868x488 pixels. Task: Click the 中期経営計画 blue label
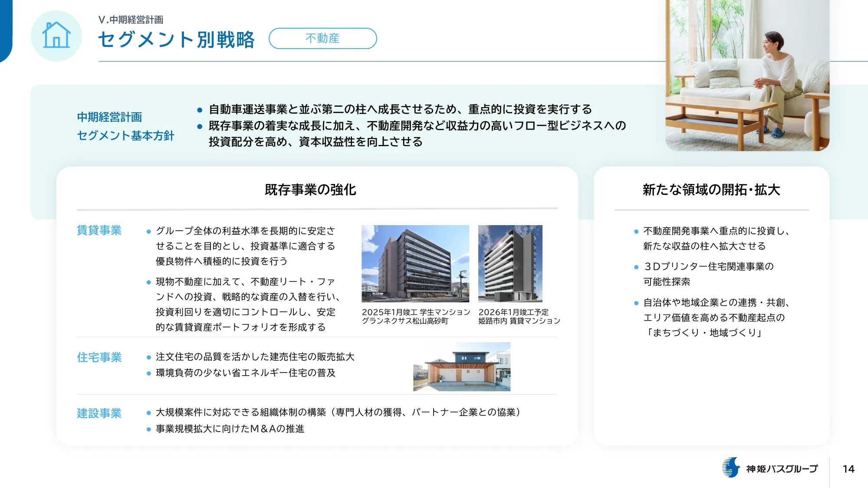[x=109, y=117]
